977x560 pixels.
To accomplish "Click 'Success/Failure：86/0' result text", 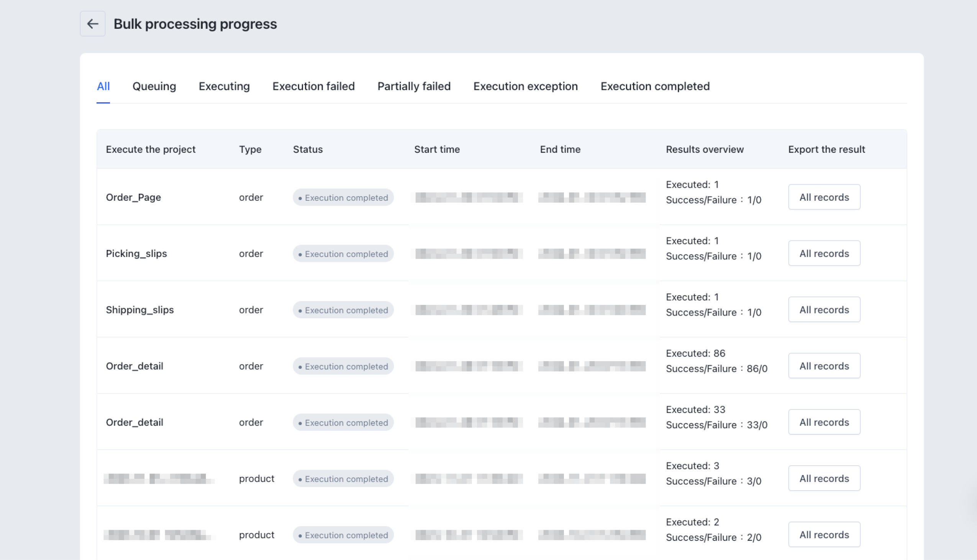I will (716, 368).
